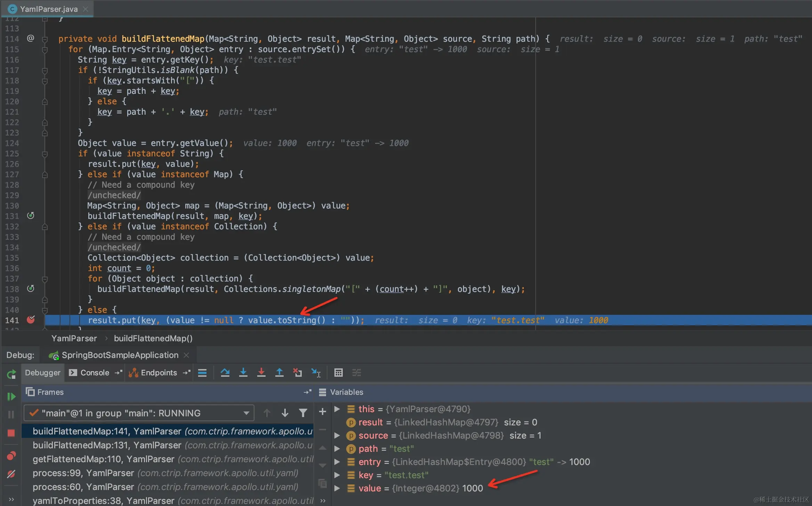812x506 pixels.
Task: Open the threads dropdown showing main group
Action: [x=246, y=413]
